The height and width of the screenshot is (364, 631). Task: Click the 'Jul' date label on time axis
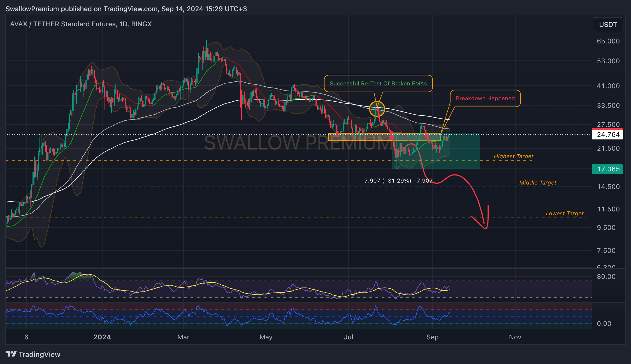349,337
